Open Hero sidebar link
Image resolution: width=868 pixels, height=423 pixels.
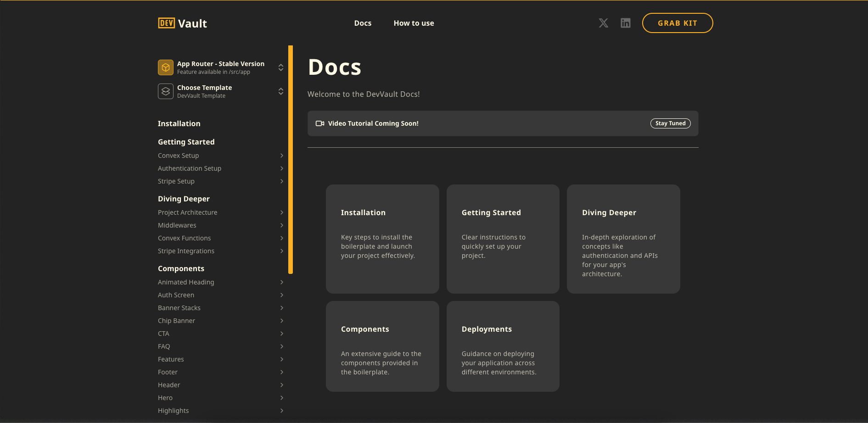[165, 398]
